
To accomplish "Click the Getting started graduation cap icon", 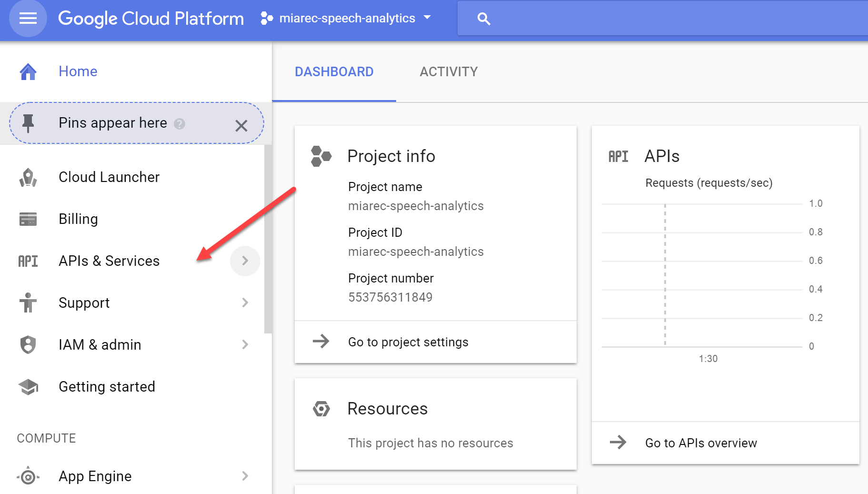I will [x=28, y=387].
